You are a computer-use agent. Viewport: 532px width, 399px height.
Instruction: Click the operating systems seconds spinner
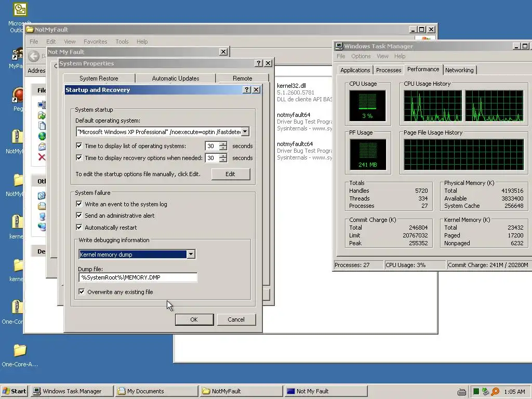click(223, 146)
